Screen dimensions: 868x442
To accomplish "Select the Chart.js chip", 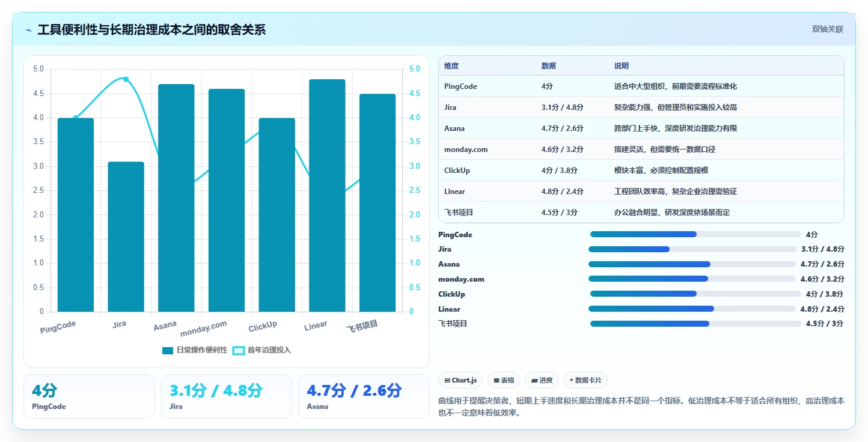I will [460, 380].
